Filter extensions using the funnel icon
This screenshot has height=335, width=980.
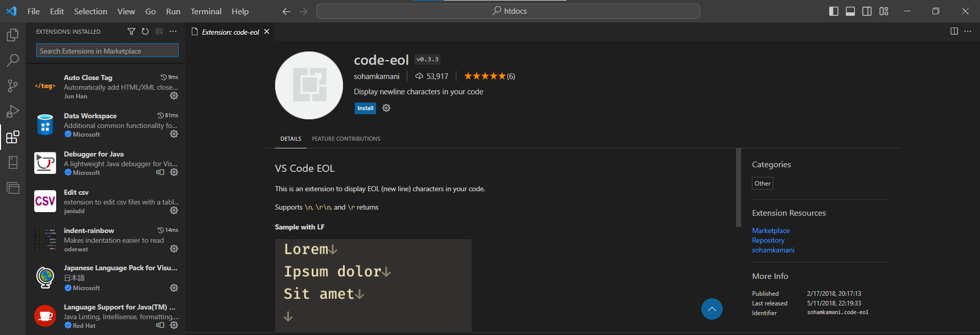(131, 32)
